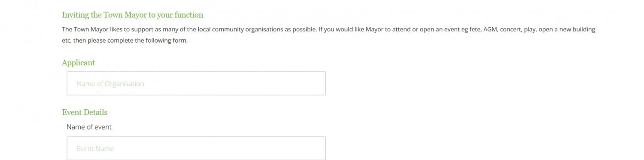Focus the Name of Organisation field
This screenshot has height=160, width=644.
[196, 83]
